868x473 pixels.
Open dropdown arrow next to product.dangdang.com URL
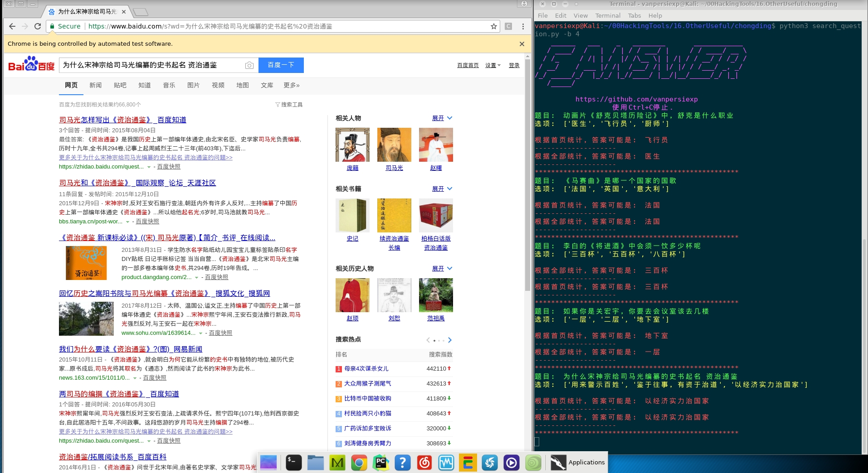pos(197,278)
